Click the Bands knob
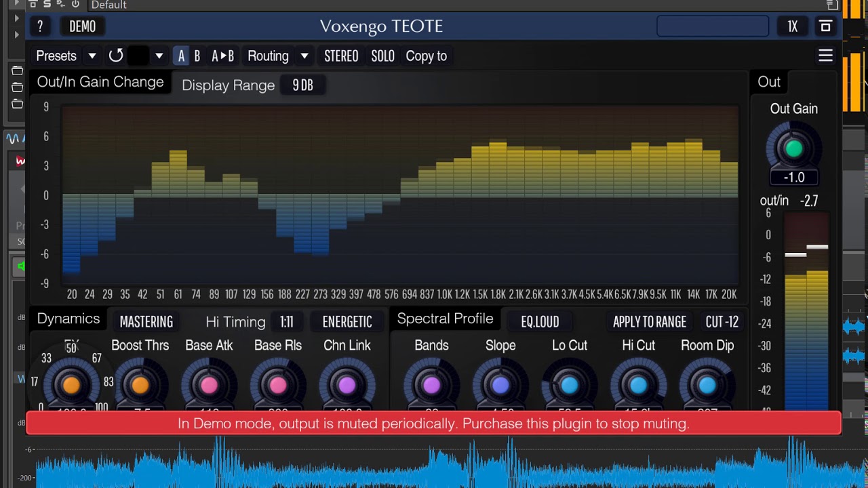 [432, 385]
